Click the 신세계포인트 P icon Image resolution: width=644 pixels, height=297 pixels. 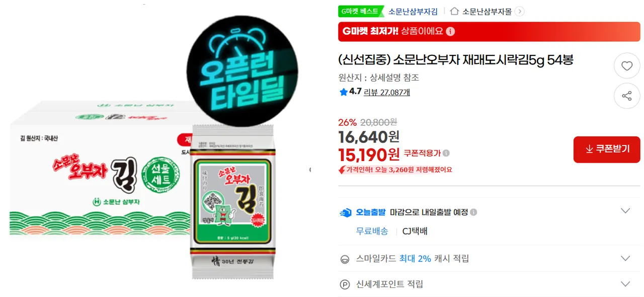(x=345, y=284)
